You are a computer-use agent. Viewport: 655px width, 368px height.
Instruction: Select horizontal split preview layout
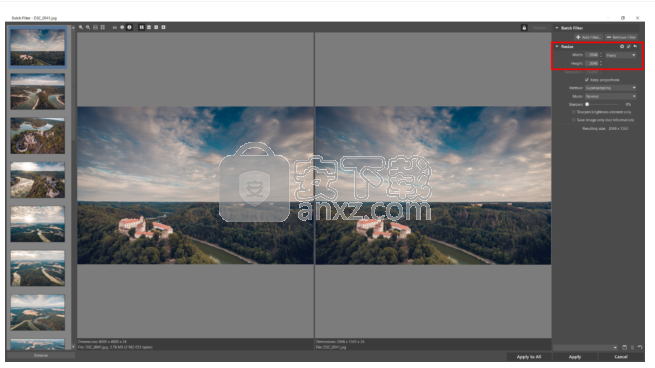tap(149, 27)
